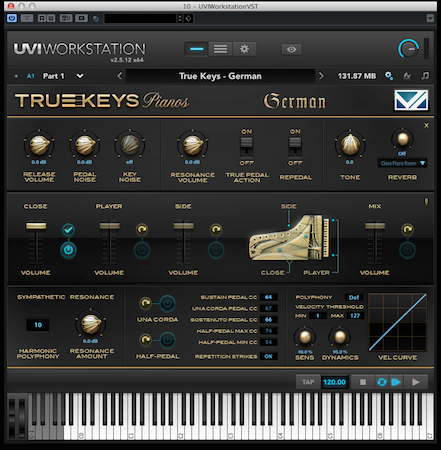Image resolution: width=441 pixels, height=450 pixels.
Task: Click the host preset up/down stepper
Action: coord(180,18)
